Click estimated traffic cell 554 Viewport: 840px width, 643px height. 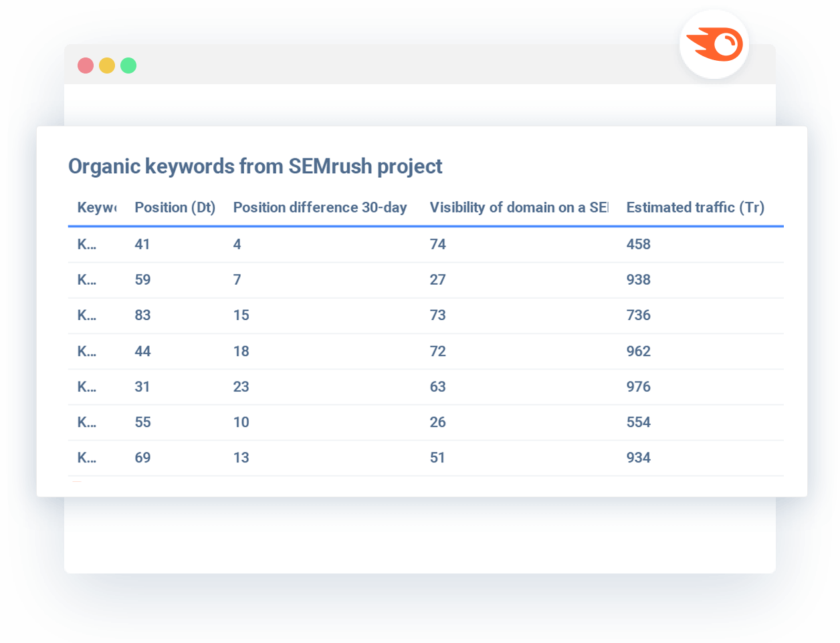pyautogui.click(x=638, y=422)
